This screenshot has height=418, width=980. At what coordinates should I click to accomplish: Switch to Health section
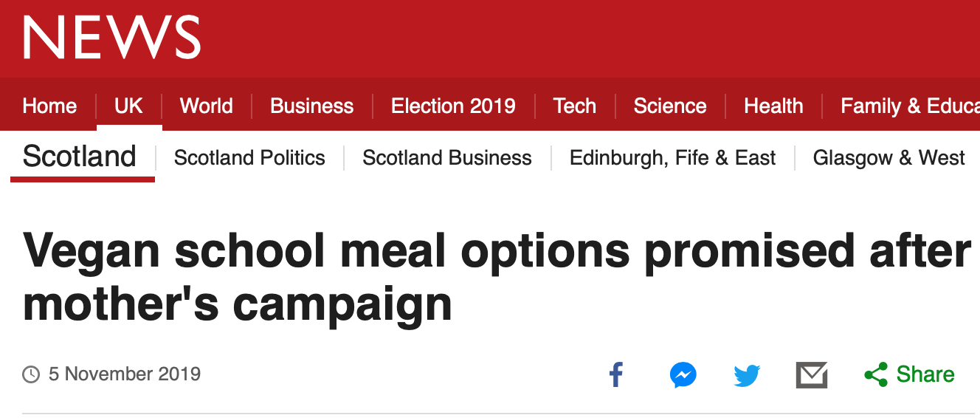(773, 106)
